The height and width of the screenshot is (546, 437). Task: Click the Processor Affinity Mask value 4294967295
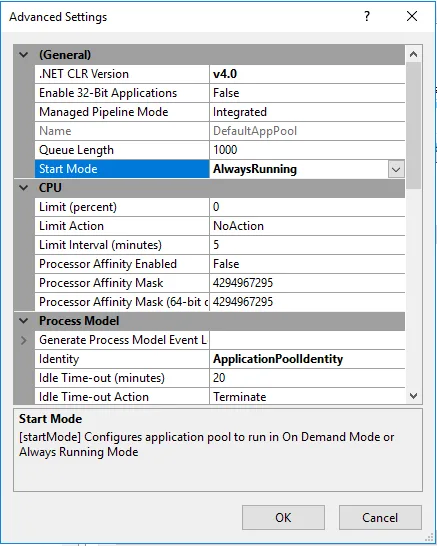[307, 283]
